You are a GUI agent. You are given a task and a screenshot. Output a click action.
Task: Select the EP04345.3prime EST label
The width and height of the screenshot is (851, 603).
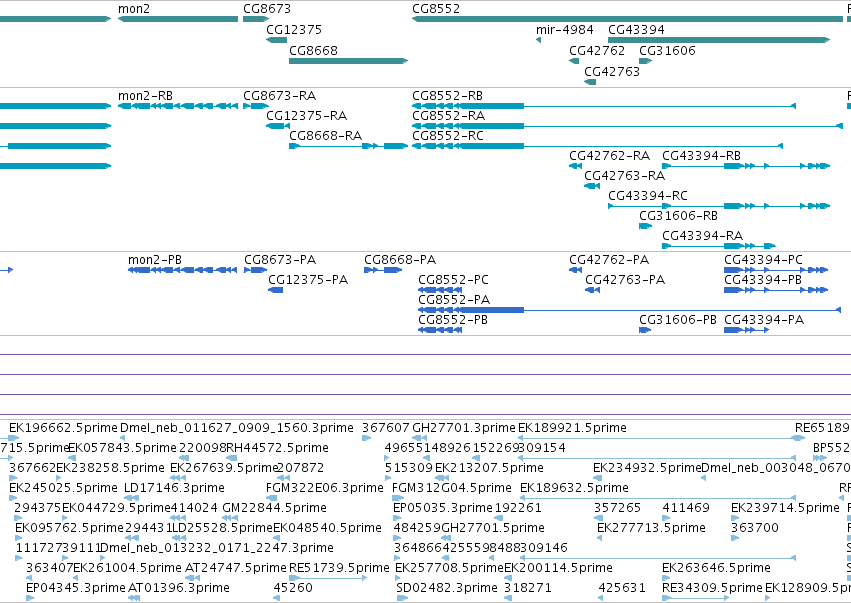click(76, 588)
